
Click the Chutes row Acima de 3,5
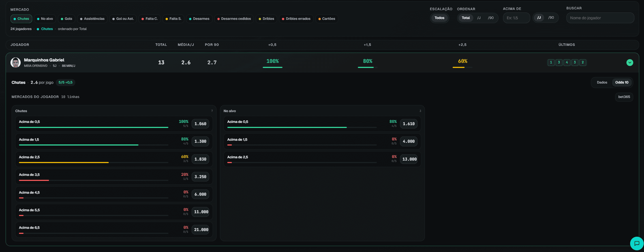(114, 177)
